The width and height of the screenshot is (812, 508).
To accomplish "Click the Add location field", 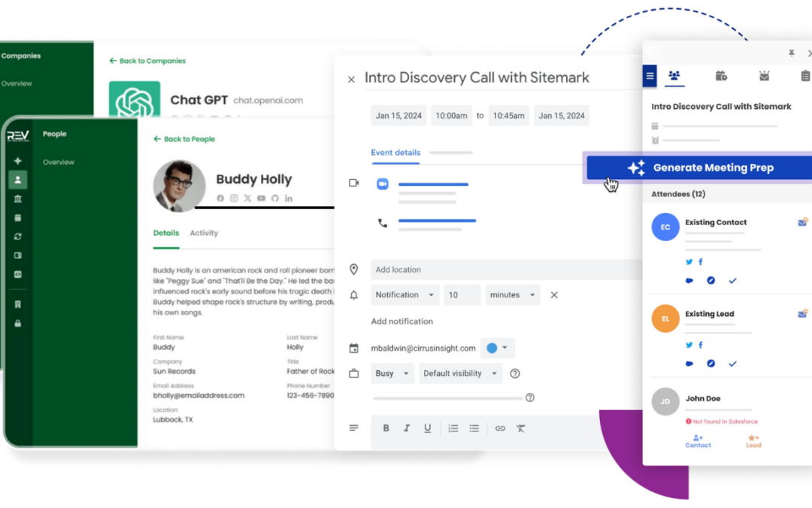I will 507,269.
